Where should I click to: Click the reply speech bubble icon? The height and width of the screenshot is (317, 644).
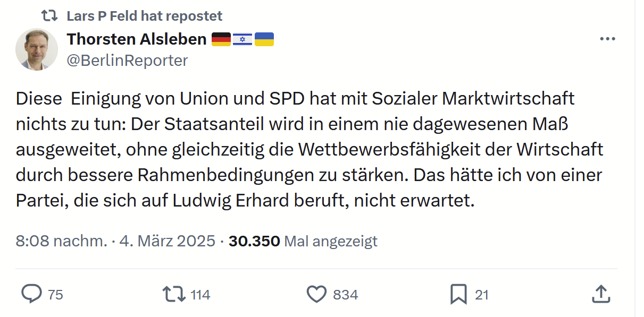click(31, 294)
